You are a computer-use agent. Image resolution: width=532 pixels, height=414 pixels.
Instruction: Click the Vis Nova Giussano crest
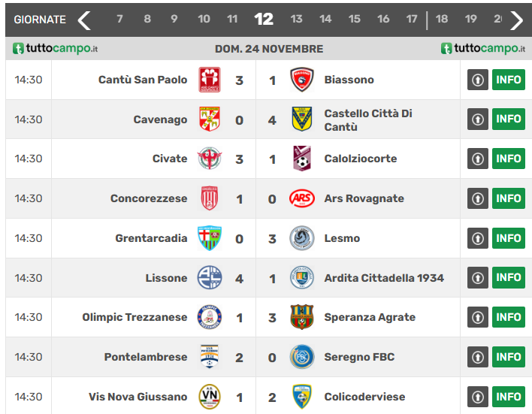[209, 397]
